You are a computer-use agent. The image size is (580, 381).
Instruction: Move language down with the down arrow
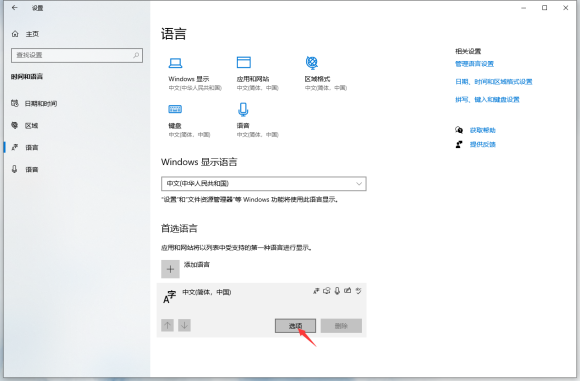tap(184, 326)
